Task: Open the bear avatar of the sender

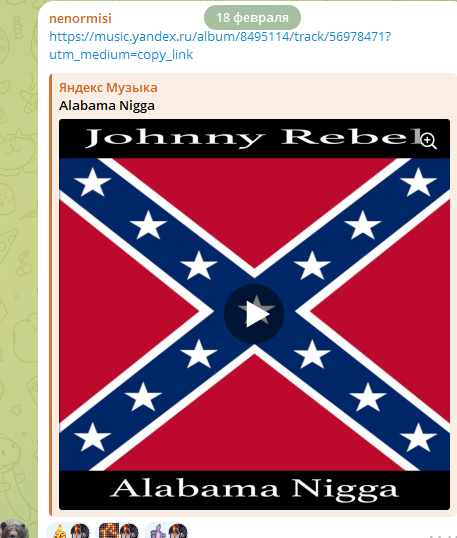Action: click(x=14, y=529)
